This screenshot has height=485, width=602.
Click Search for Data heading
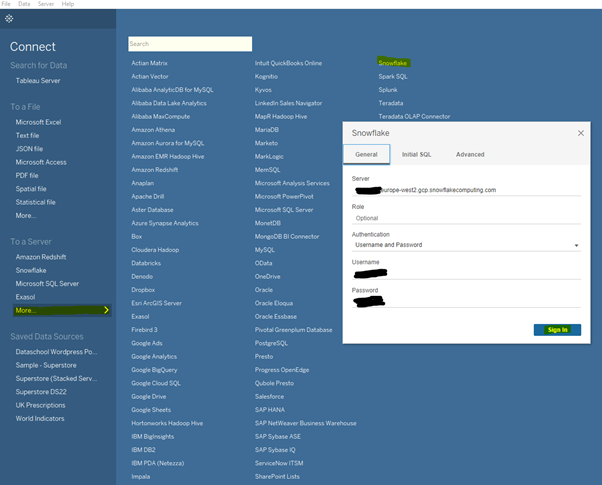tap(38, 65)
